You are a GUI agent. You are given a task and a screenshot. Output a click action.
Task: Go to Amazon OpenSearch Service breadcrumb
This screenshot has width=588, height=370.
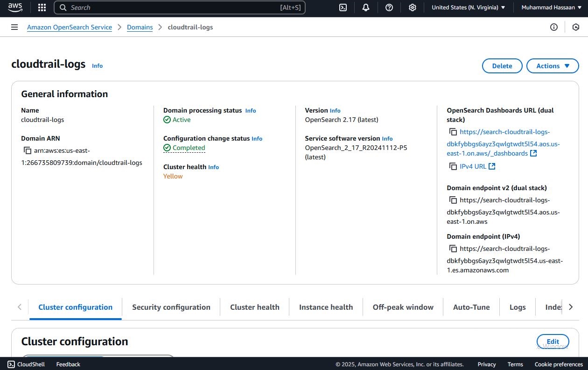[70, 27]
